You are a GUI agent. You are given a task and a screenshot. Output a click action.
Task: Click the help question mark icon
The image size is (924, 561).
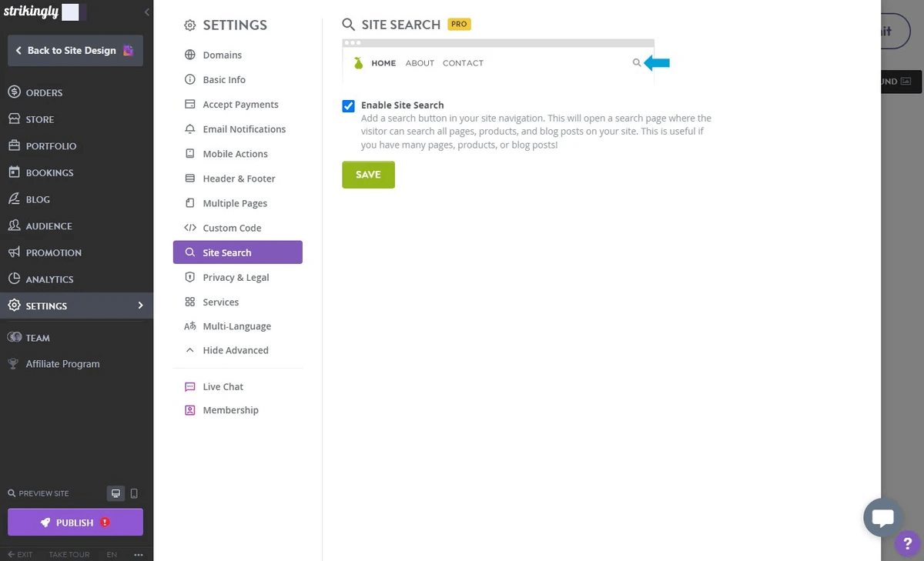point(907,544)
